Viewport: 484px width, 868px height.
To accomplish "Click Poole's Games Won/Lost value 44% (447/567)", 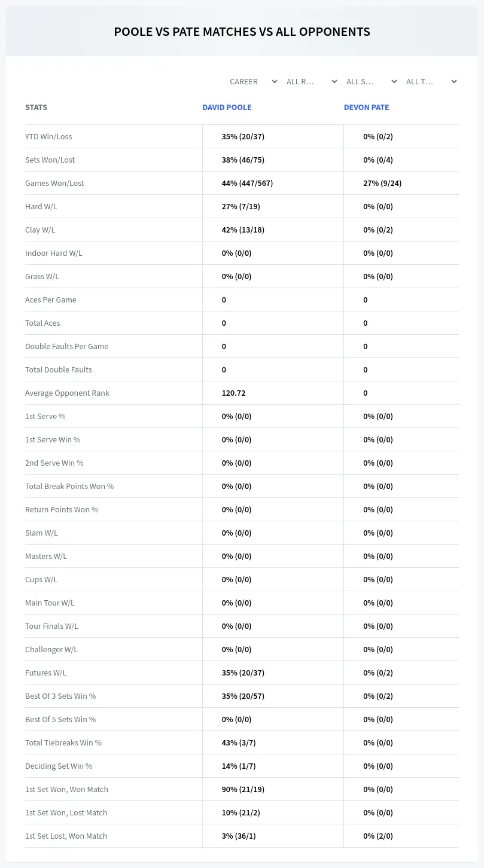I will pyautogui.click(x=247, y=183).
